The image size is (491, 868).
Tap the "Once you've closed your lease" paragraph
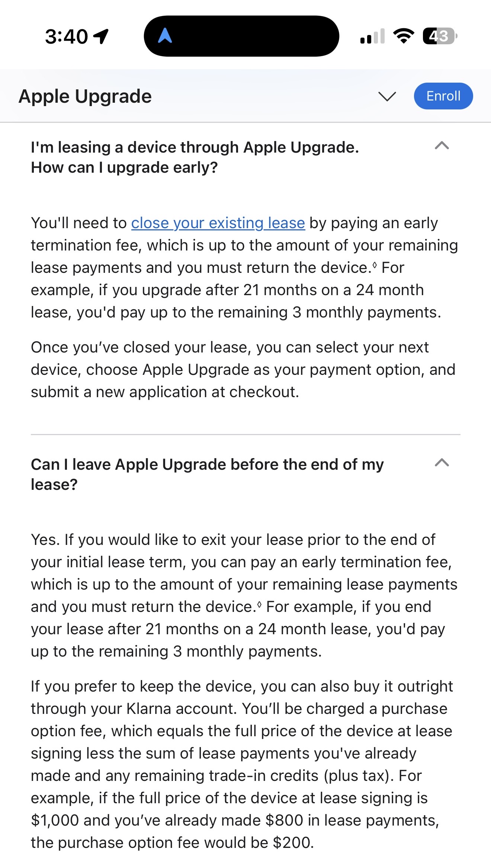243,370
